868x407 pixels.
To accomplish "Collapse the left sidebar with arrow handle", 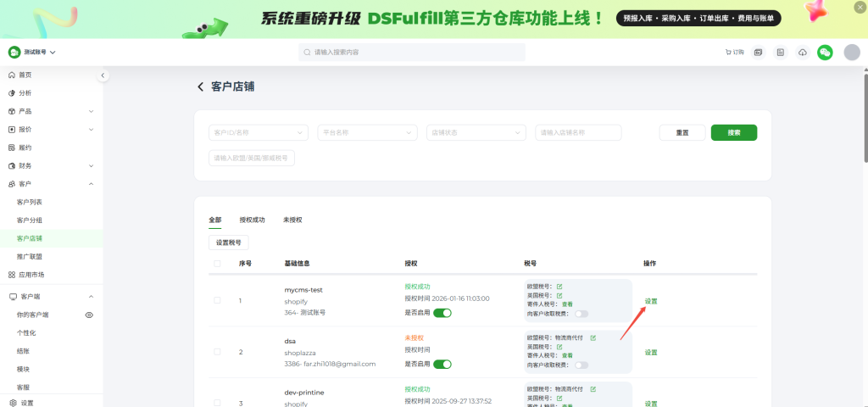I will click(103, 75).
